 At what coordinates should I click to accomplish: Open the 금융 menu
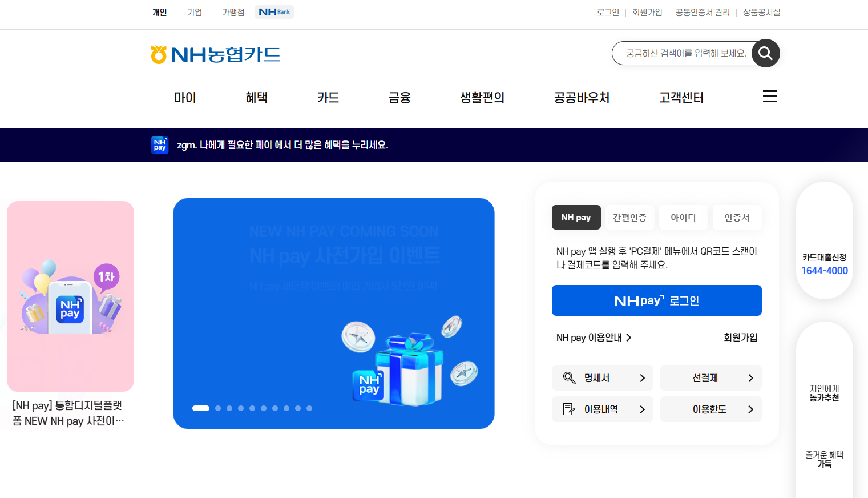399,98
